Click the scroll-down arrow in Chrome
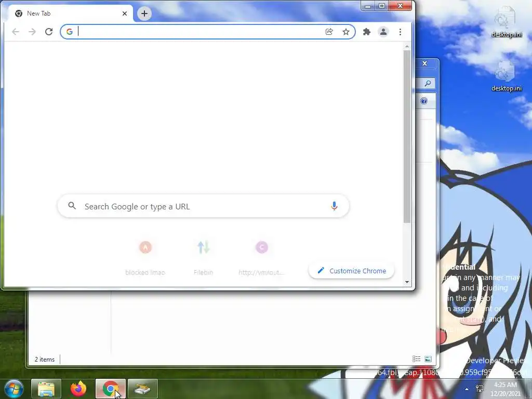The image size is (532, 399). (407, 282)
